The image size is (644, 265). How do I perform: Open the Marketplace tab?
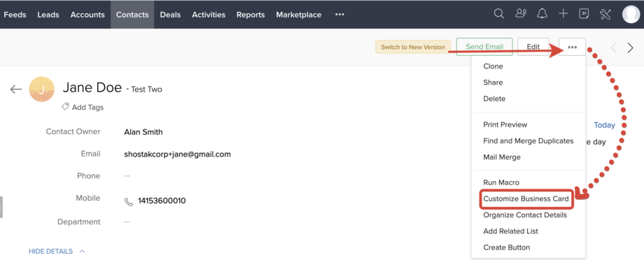299,15
